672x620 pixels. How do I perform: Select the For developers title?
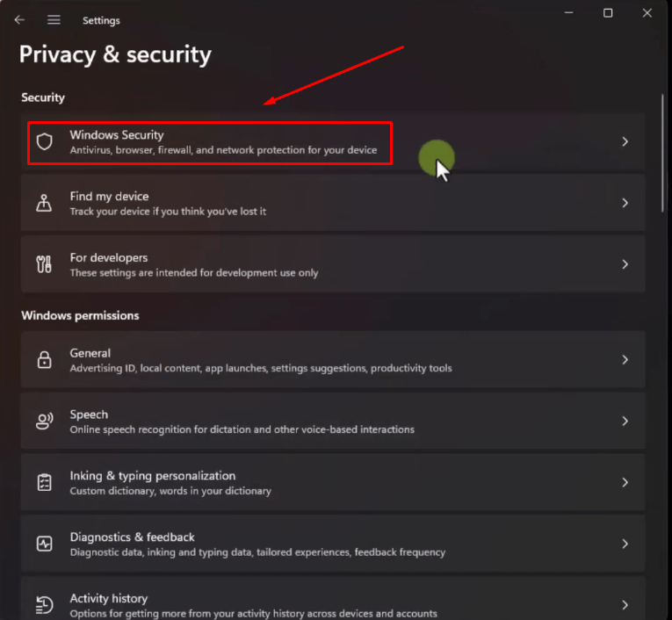coord(109,257)
